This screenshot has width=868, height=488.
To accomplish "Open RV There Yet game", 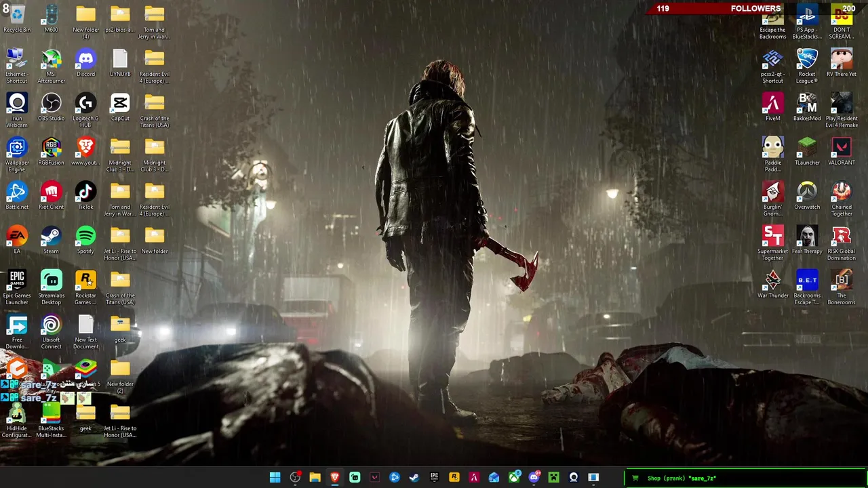I will point(841,63).
